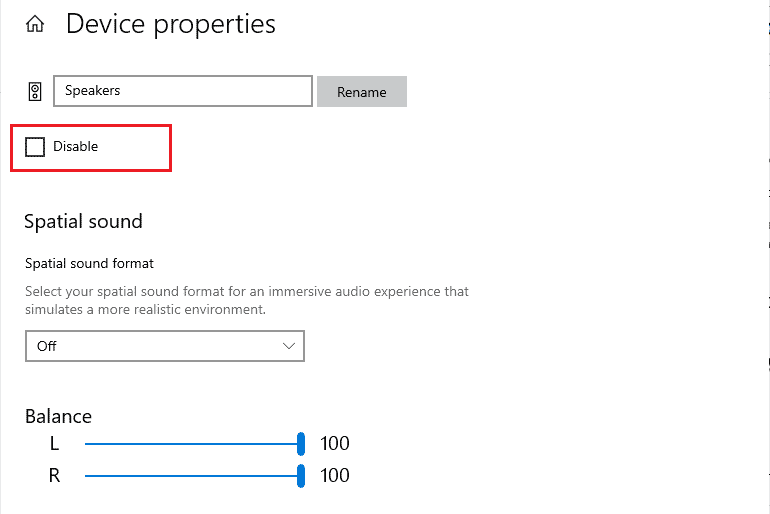Click the R channel letter label
770x514 pixels.
[x=55, y=476]
